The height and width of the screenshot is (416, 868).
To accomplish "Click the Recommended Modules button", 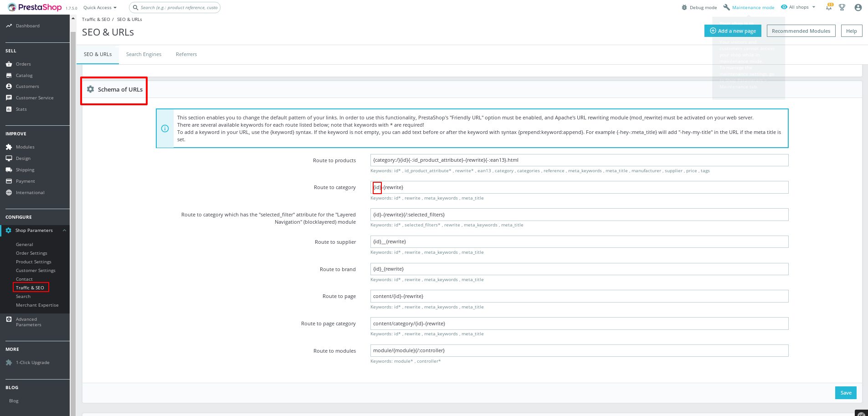I will 801,31.
